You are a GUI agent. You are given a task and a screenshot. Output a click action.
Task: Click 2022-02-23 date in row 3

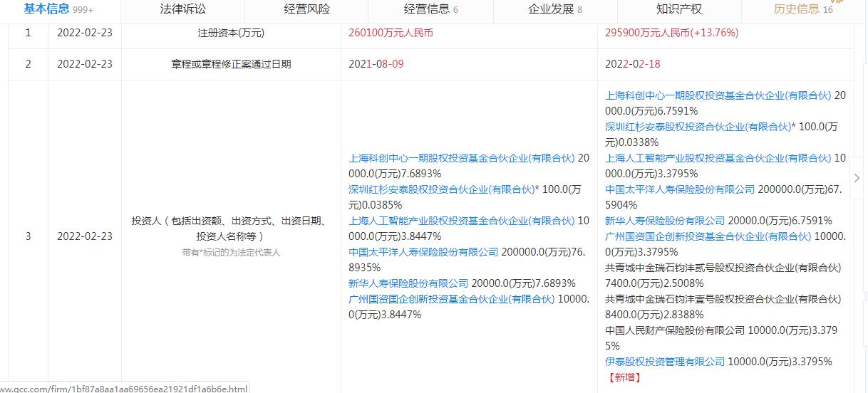pos(85,236)
